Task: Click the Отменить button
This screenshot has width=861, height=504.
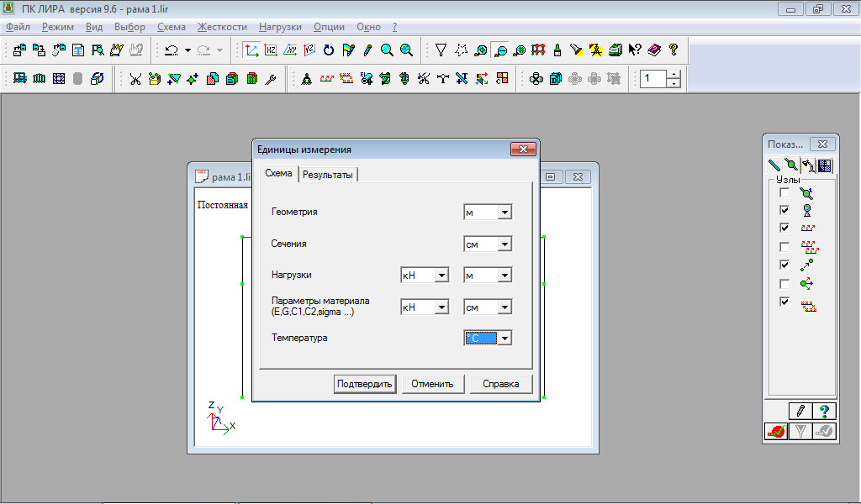Action: [x=432, y=384]
